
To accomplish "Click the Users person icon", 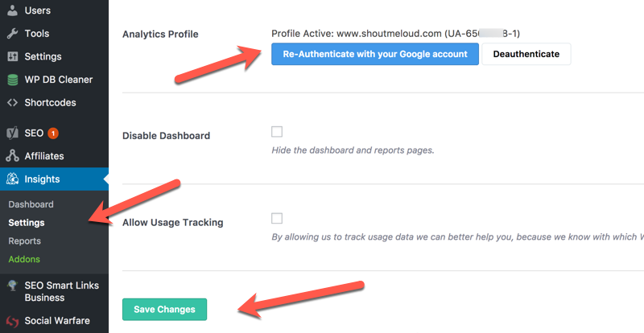I will click(x=12, y=10).
